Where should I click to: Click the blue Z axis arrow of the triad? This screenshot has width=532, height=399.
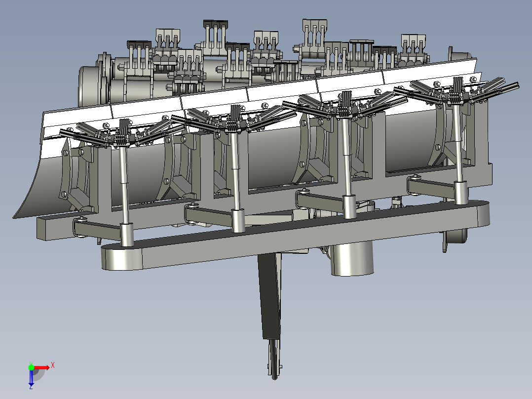31,378
